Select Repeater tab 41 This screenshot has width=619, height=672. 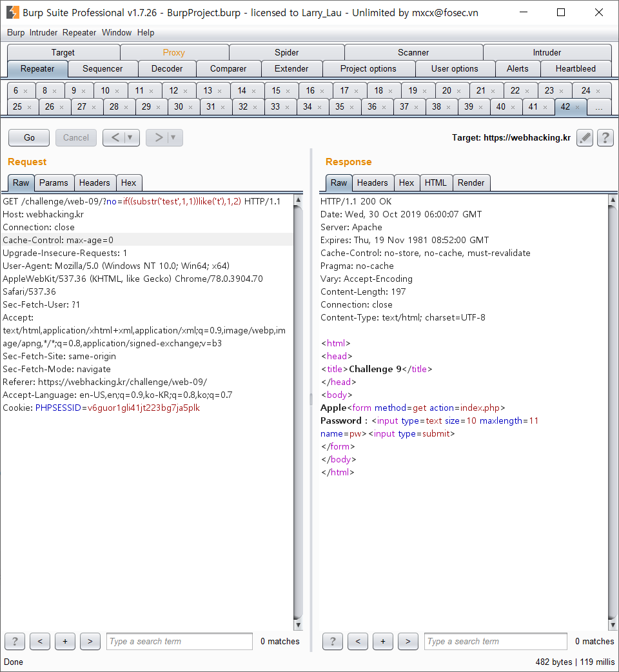(538, 107)
